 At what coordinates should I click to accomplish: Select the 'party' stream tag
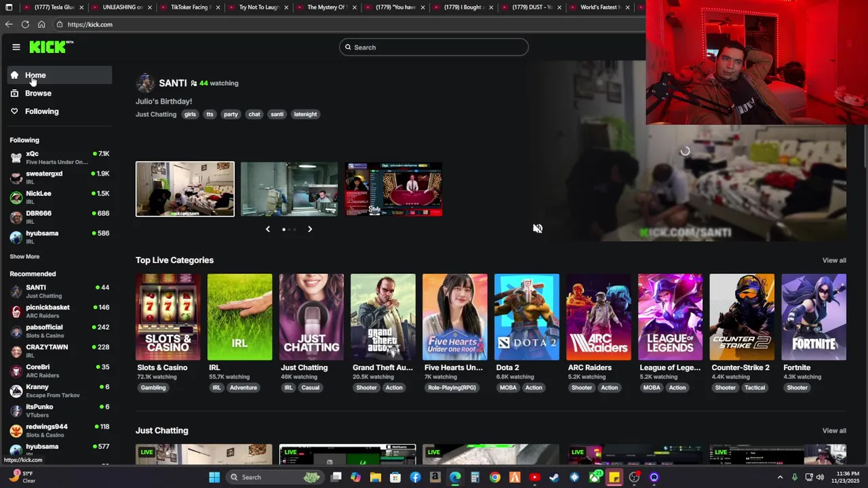click(231, 114)
